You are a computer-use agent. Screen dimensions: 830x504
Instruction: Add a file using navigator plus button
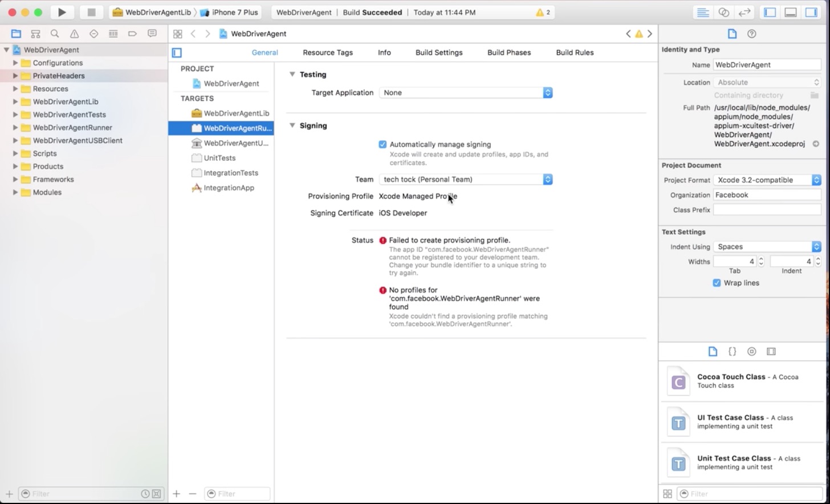(9, 494)
